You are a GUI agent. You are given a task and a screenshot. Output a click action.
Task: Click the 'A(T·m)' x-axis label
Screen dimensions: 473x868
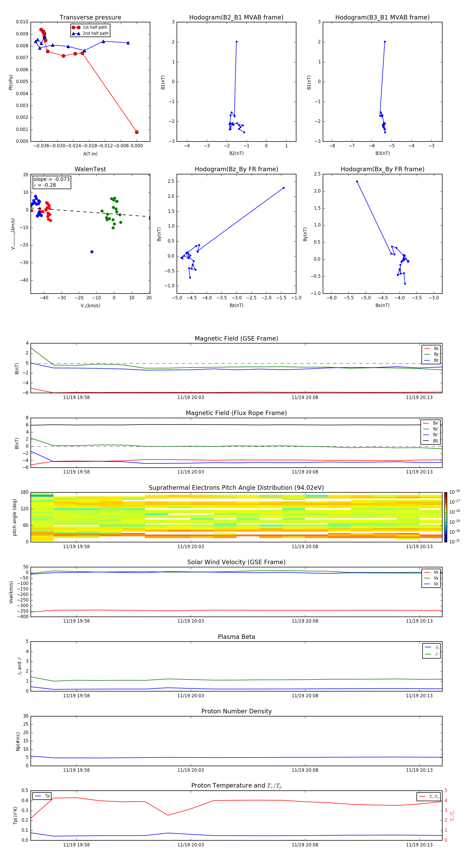click(x=90, y=154)
